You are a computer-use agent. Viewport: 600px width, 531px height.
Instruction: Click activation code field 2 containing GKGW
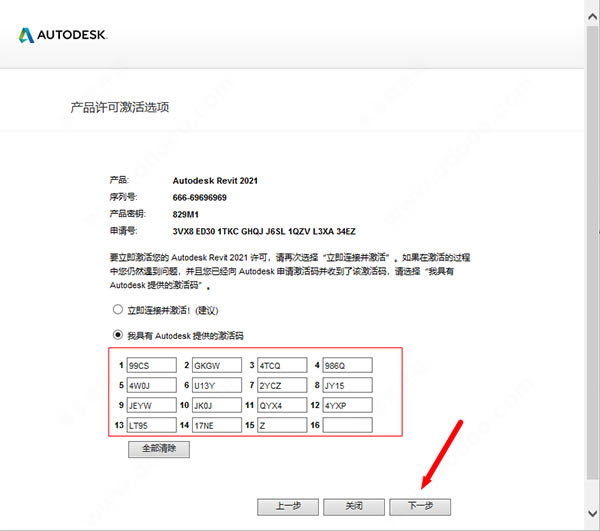[x=217, y=365]
